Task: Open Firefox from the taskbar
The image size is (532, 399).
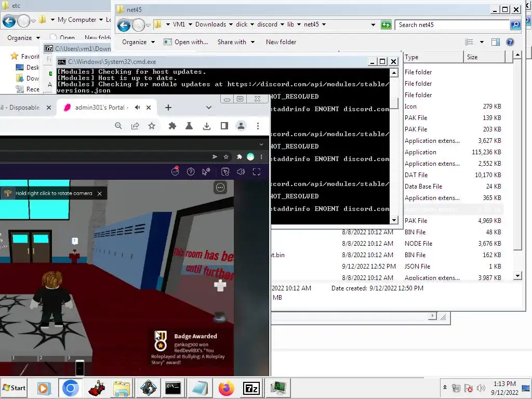Action: pos(227,388)
